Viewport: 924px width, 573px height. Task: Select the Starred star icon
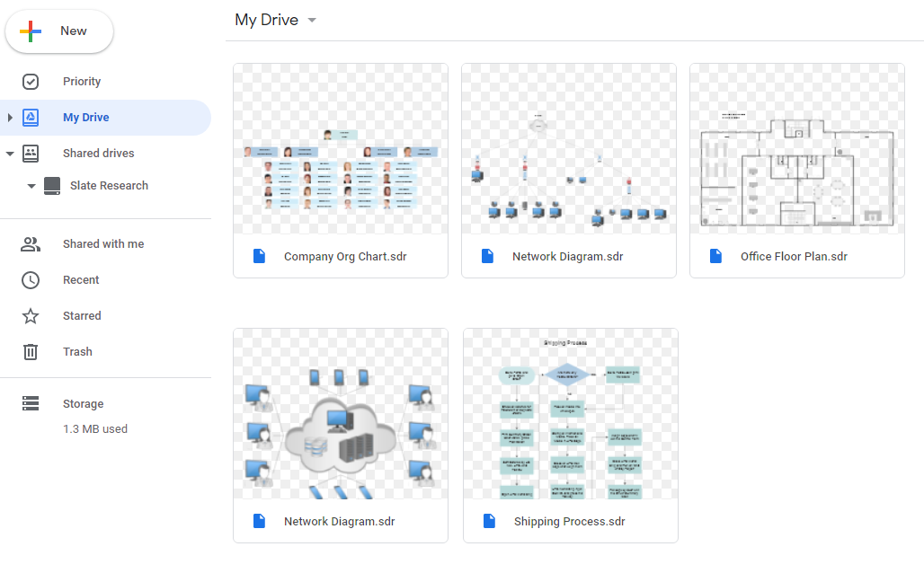(31, 315)
